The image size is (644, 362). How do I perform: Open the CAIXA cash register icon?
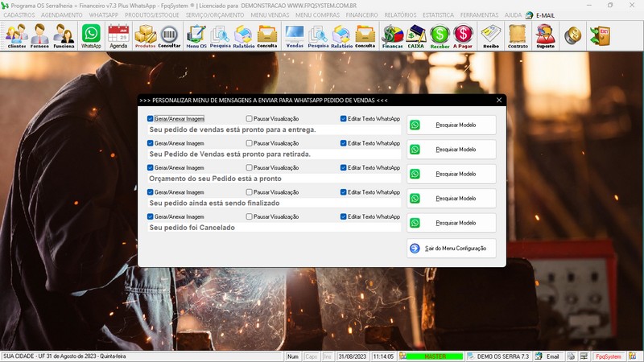coord(415,36)
